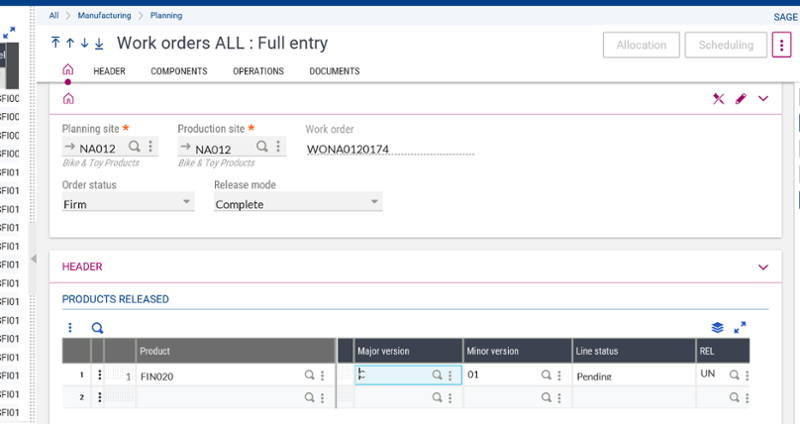Click the tools icon beside pencil
800x424 pixels.
click(718, 99)
